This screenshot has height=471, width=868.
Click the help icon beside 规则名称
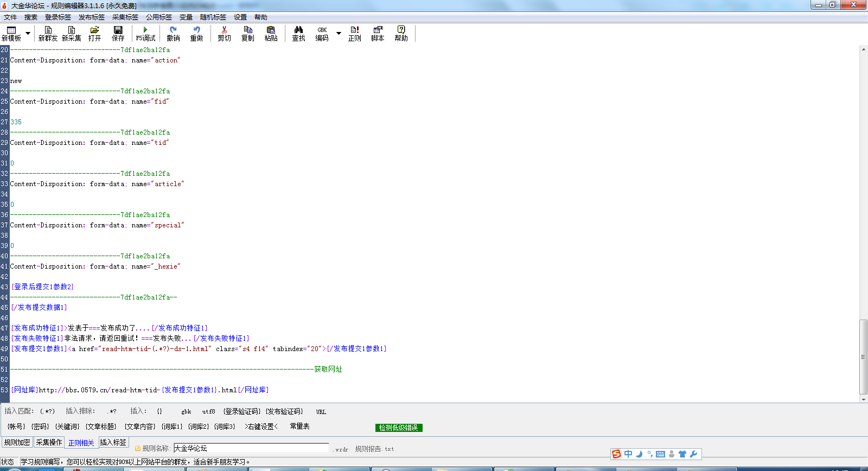[x=138, y=448]
